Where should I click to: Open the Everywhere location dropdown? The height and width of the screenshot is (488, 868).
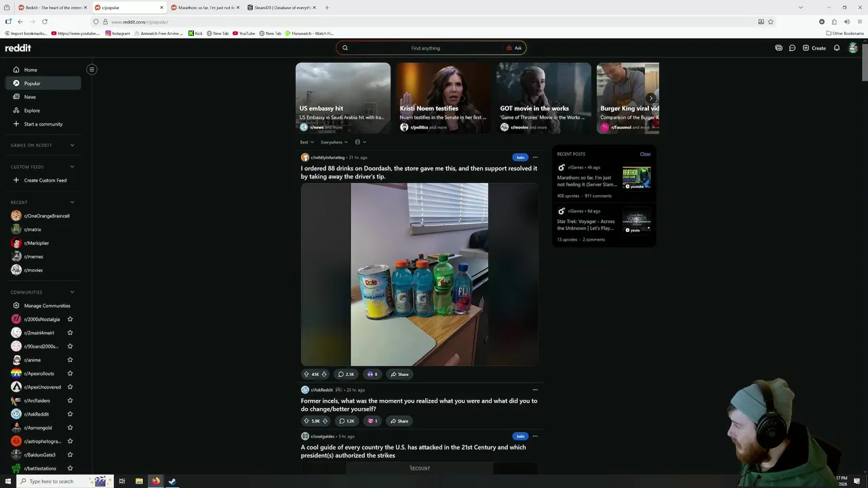click(334, 142)
